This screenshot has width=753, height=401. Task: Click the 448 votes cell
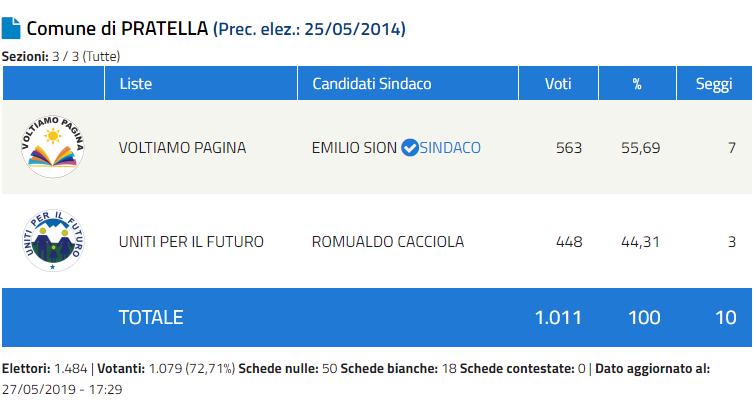(x=568, y=242)
